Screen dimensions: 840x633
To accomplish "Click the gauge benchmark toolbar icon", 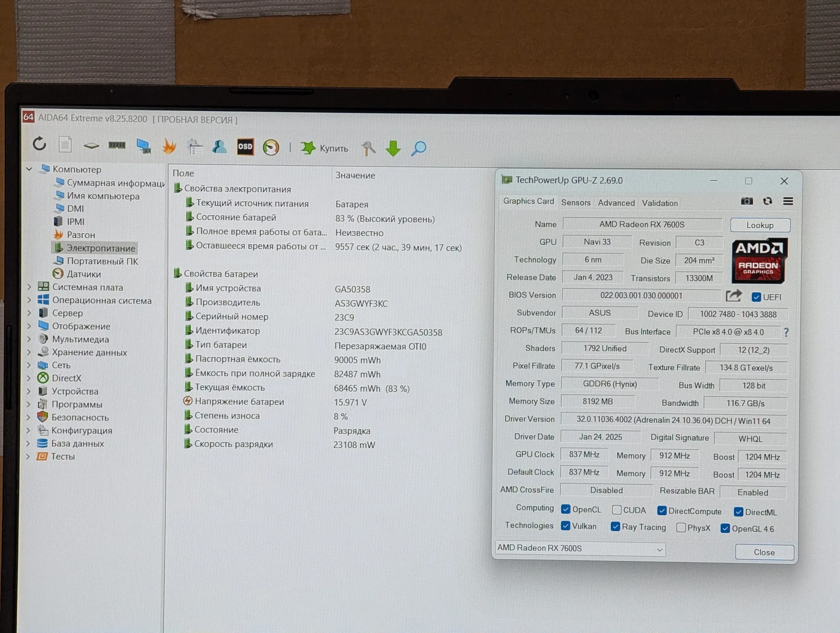I will (271, 148).
